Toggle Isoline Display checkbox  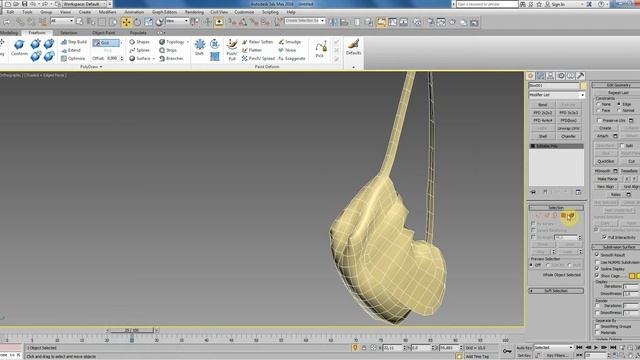[x=597, y=269]
